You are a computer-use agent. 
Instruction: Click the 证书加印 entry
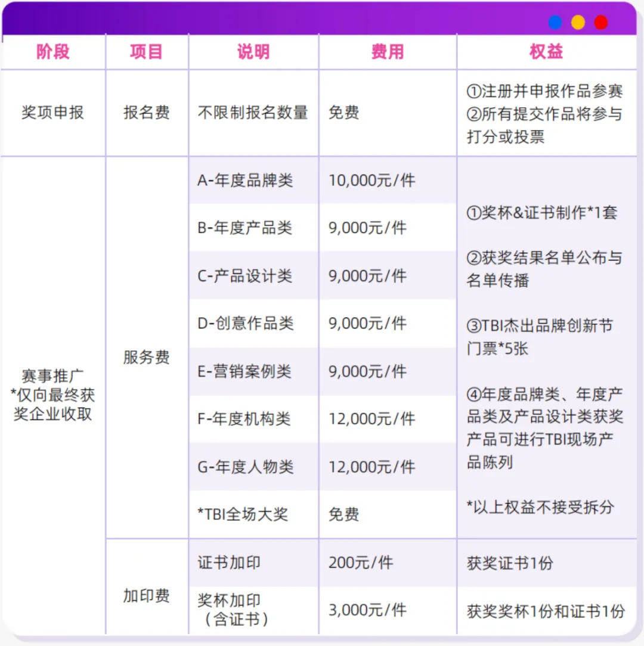229,563
